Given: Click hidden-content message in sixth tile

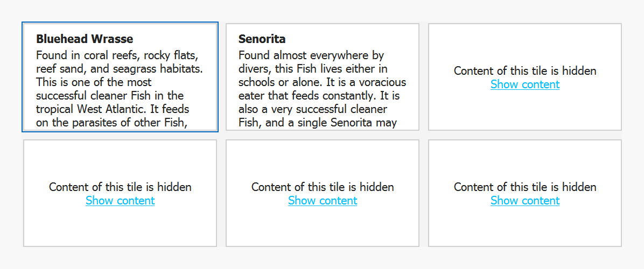Looking at the screenshot, I should click(x=525, y=187).
